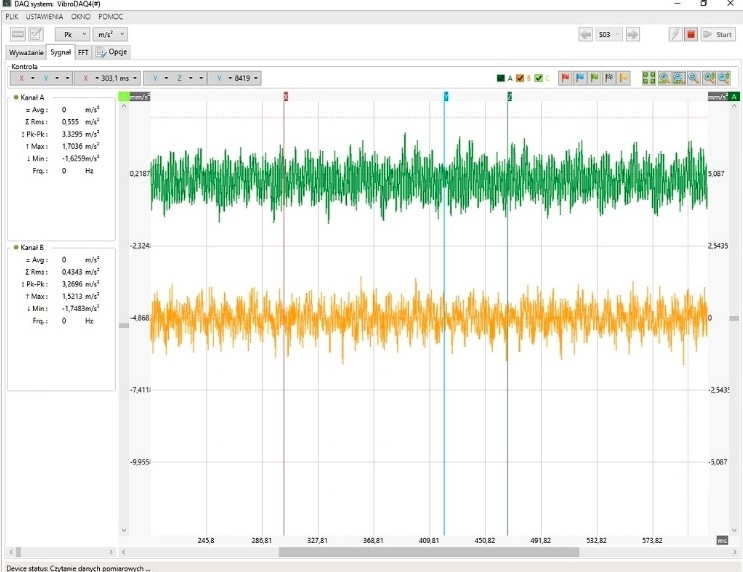The image size is (743, 572).
Task: Click the horizontal scrollbar under the chart
Action: [x=428, y=552]
